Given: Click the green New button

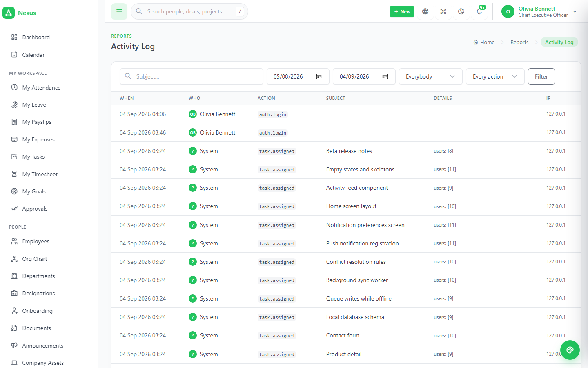Looking at the screenshot, I should click(402, 11).
